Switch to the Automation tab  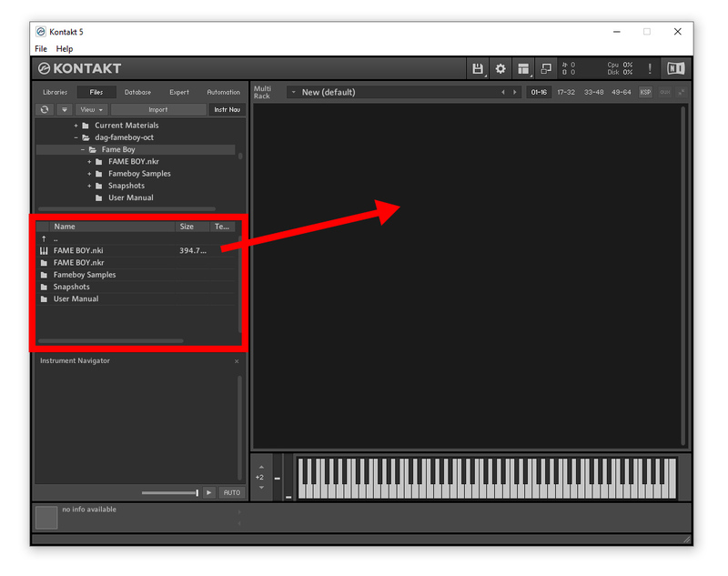click(x=223, y=93)
